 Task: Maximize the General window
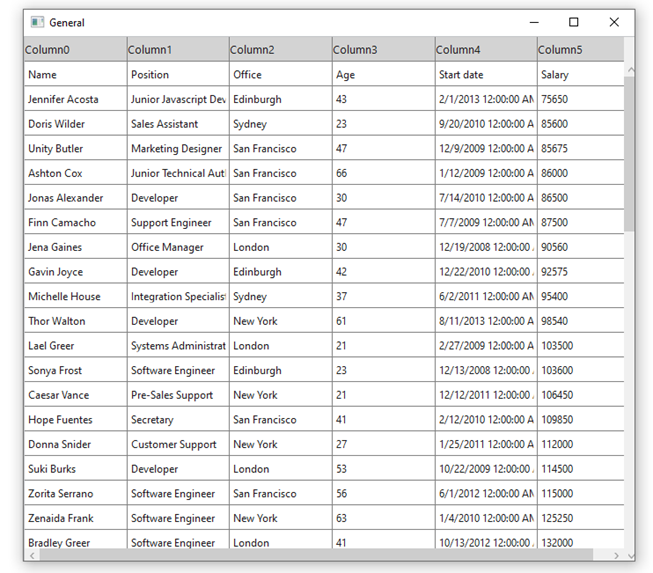pyautogui.click(x=574, y=22)
